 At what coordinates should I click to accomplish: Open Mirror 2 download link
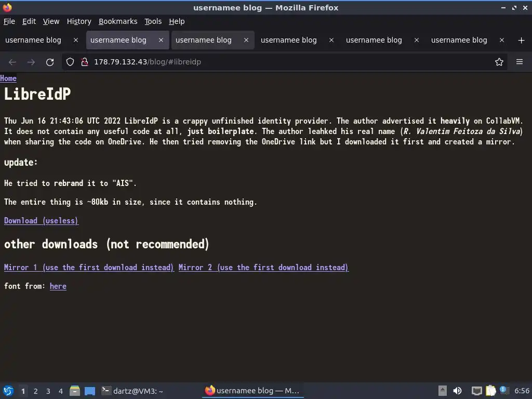coord(263,268)
